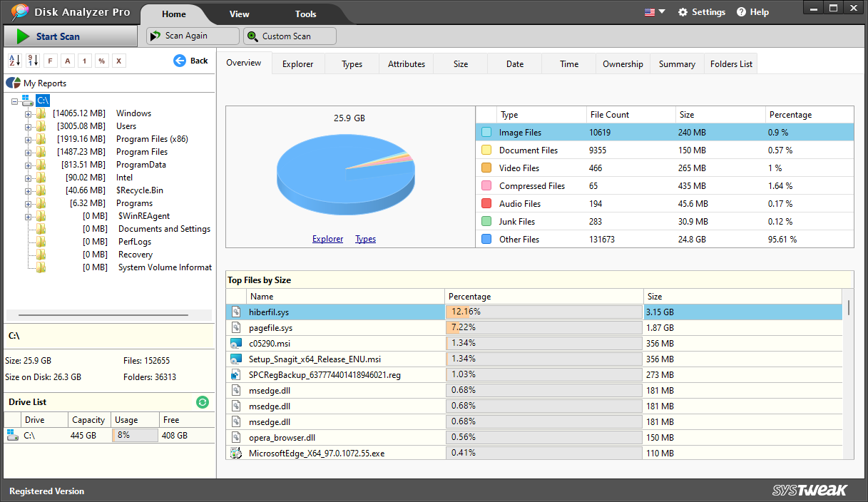Refresh the Drive List
The width and height of the screenshot is (868, 502).
[203, 402]
